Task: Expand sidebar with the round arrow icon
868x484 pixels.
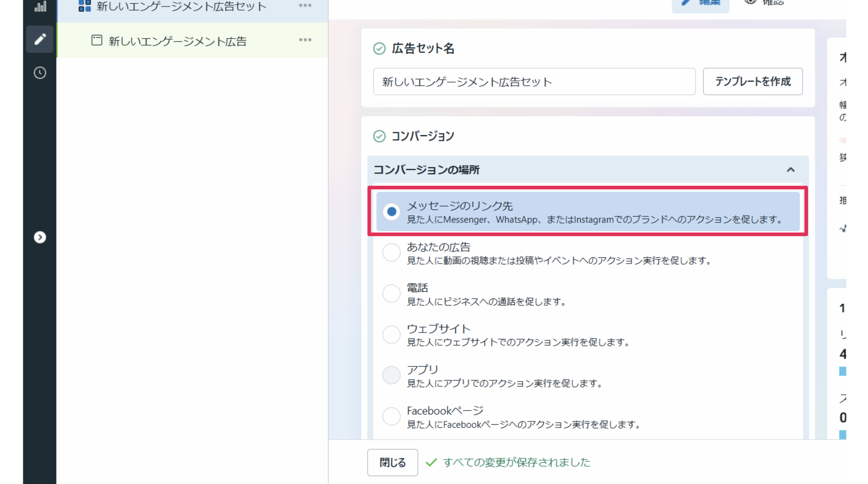Action: (40, 237)
